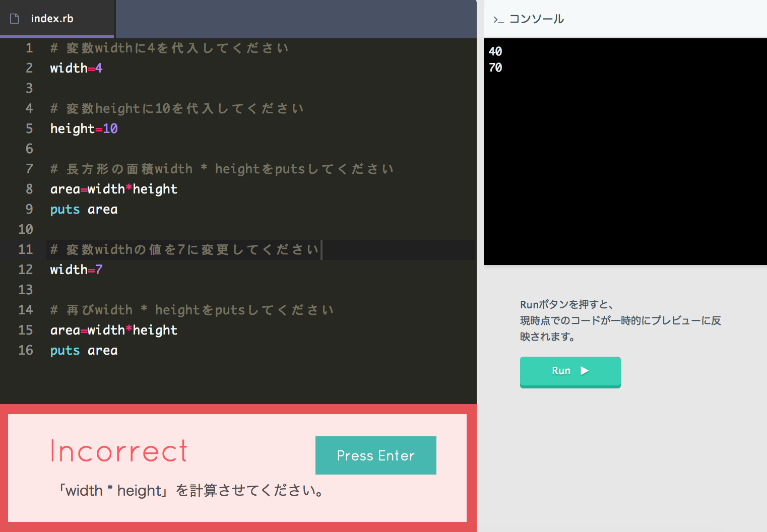This screenshot has height=532, width=767.
Task: Click the Press Enter button
Action: pyautogui.click(x=375, y=455)
